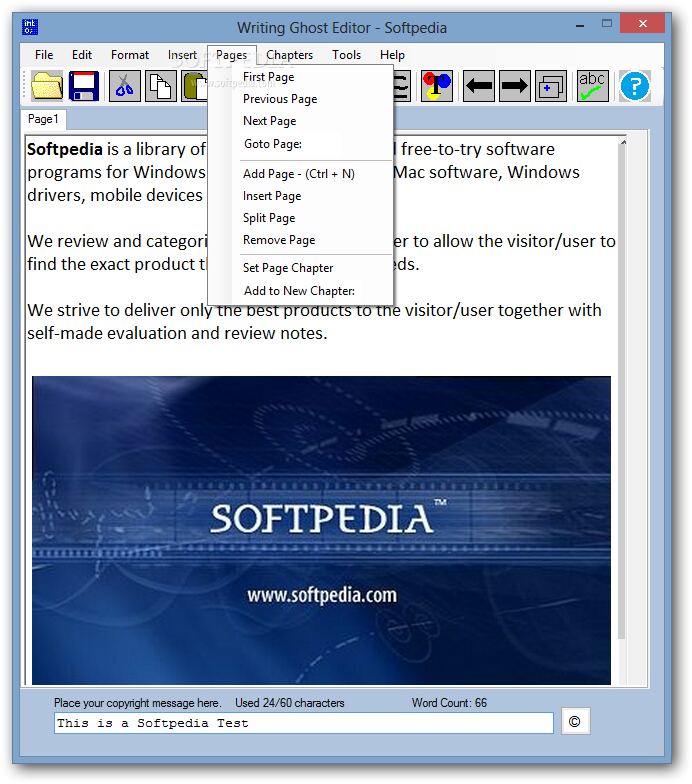Run the abc spell check
The image size is (692, 784).
[592, 86]
